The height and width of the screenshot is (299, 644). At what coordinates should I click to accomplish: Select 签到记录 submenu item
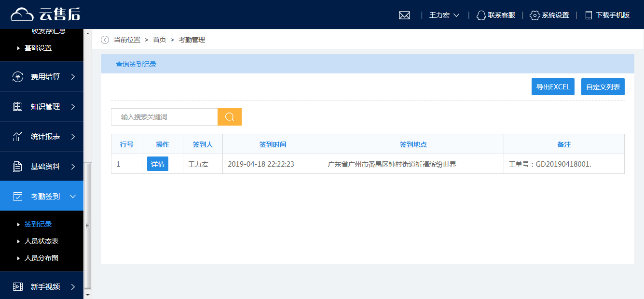click(x=38, y=224)
